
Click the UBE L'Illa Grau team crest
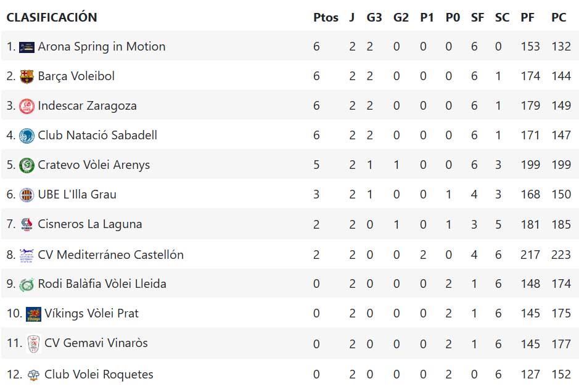click(27, 195)
